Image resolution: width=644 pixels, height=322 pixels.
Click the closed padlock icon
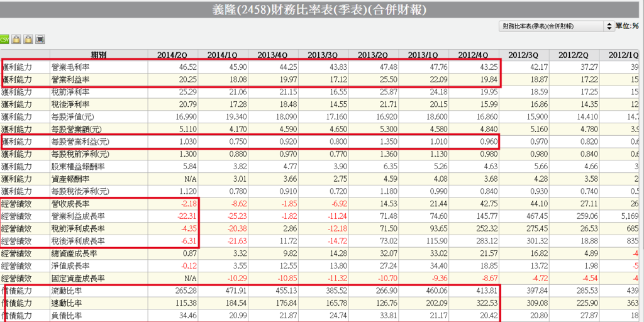[x=16, y=40]
